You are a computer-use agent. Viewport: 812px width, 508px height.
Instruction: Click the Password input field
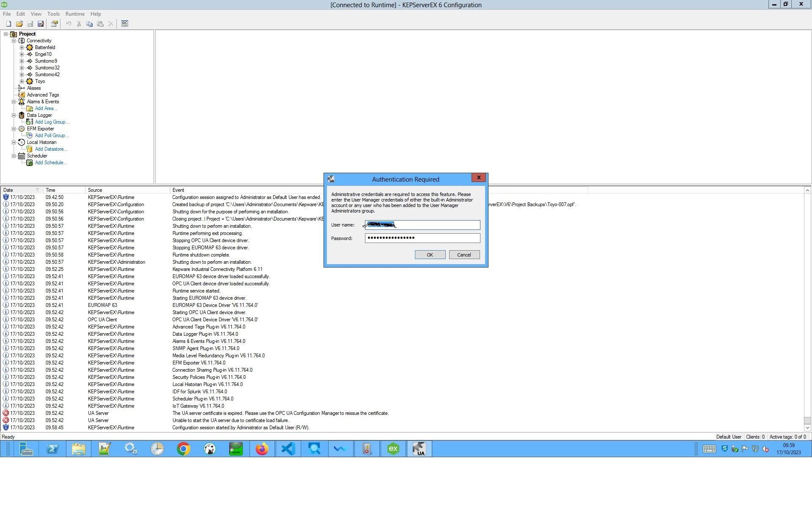coord(422,238)
